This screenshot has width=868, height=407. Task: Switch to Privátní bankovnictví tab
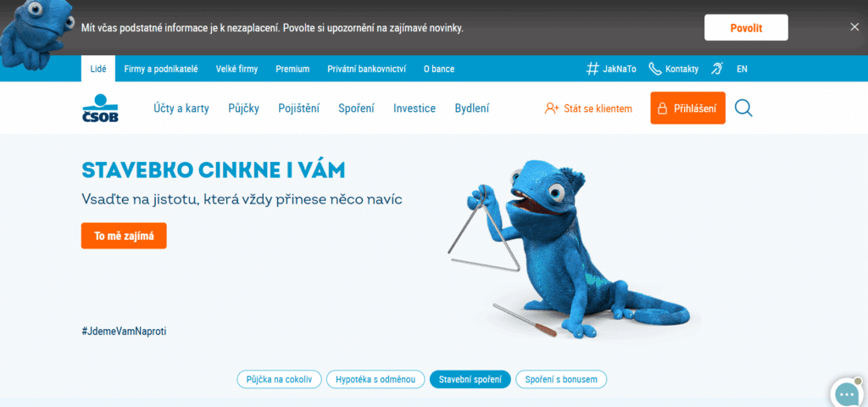[366, 70]
